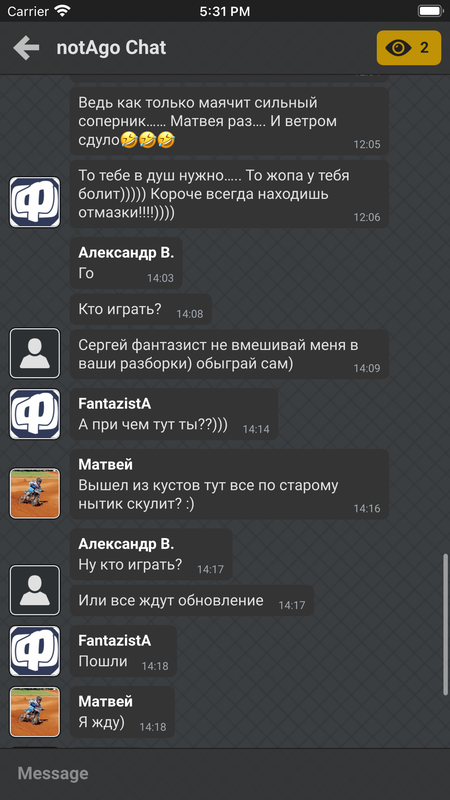This screenshot has width=450, height=800.
Task: Click the chat scrollbar on the right edge
Action: (x=446, y=623)
